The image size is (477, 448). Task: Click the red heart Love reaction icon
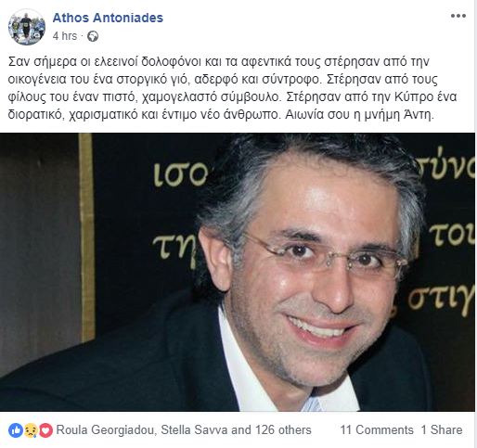point(45,430)
